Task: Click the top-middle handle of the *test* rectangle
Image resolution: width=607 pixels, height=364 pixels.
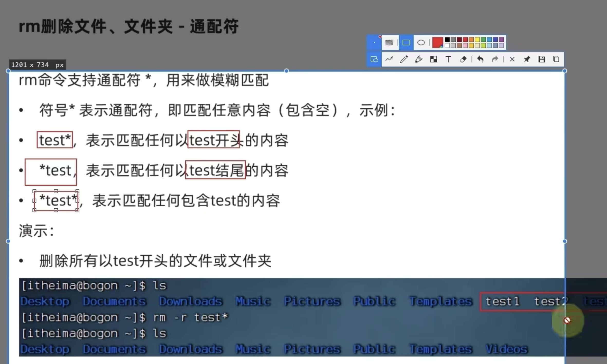Action: 56,191
